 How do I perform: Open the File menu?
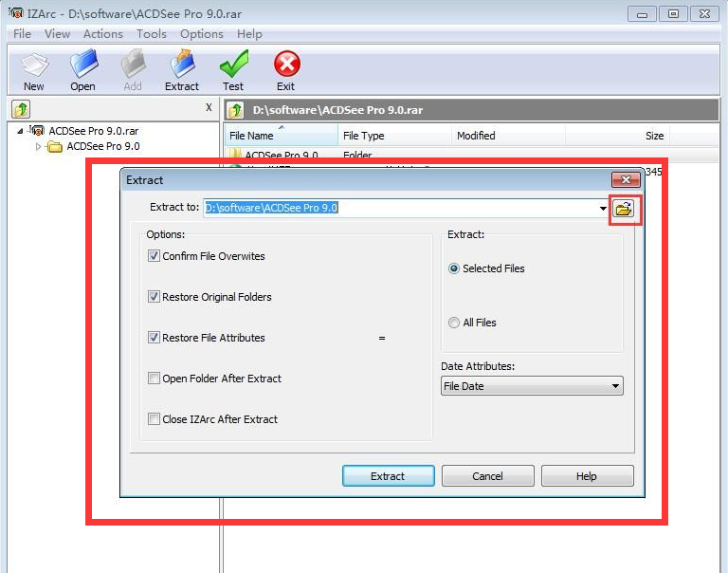(22, 34)
